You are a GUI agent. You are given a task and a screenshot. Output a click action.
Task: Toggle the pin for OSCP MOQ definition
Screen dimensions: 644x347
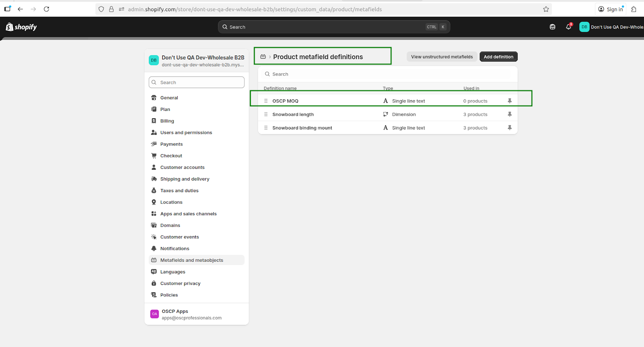[510, 101]
